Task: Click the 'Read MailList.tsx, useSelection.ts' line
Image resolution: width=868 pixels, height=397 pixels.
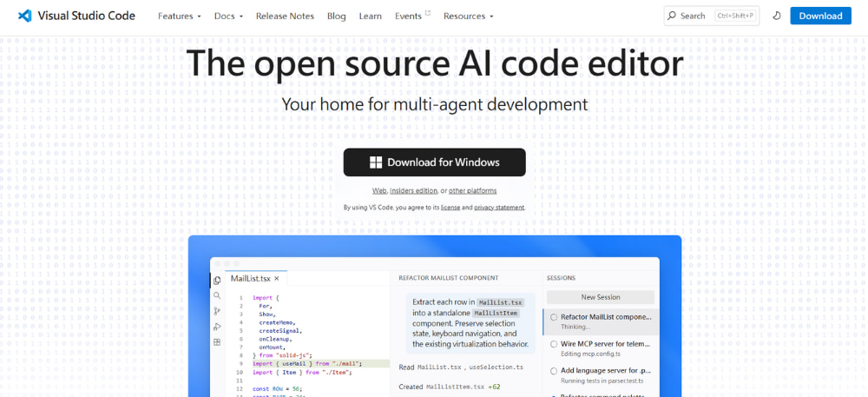Action: tap(461, 367)
